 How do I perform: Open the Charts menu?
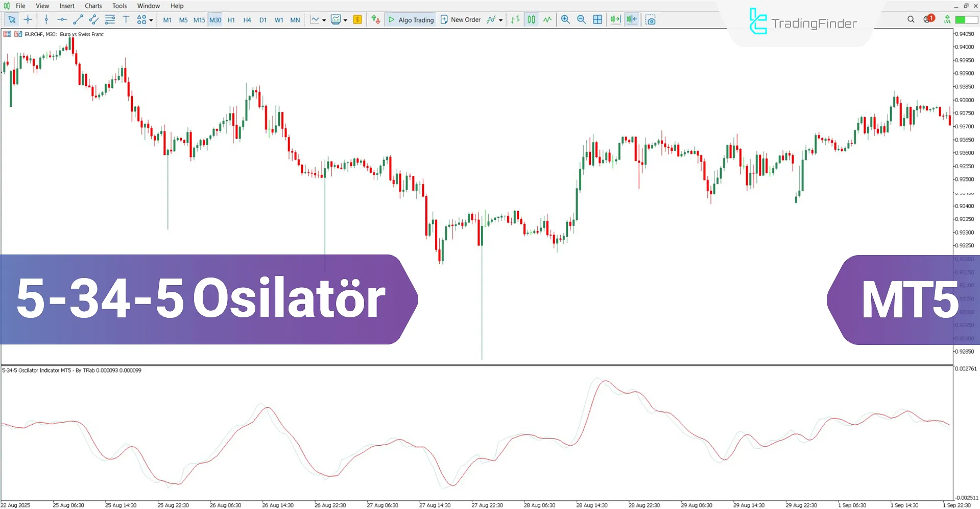click(x=93, y=6)
